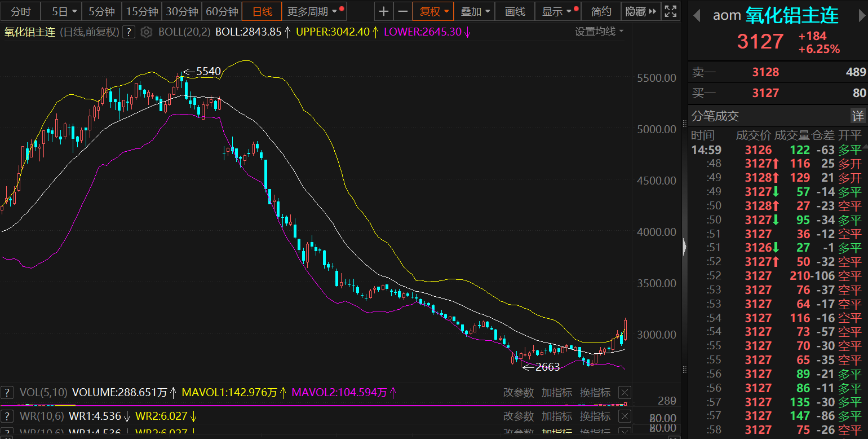Switch to the 分时 tab
Image resolution: width=868 pixels, height=439 pixels.
pos(21,11)
